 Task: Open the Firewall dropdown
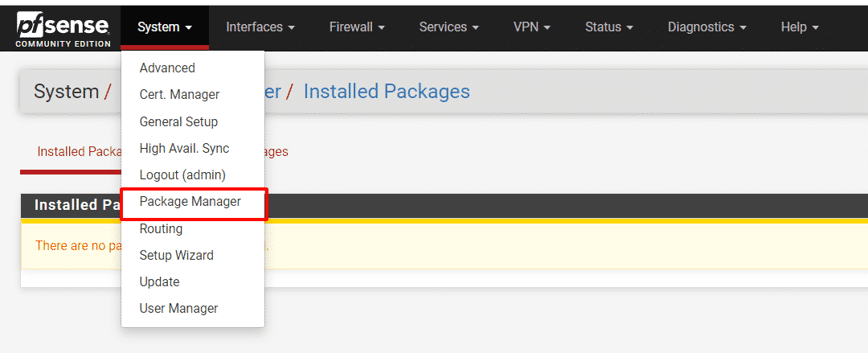coord(357,27)
